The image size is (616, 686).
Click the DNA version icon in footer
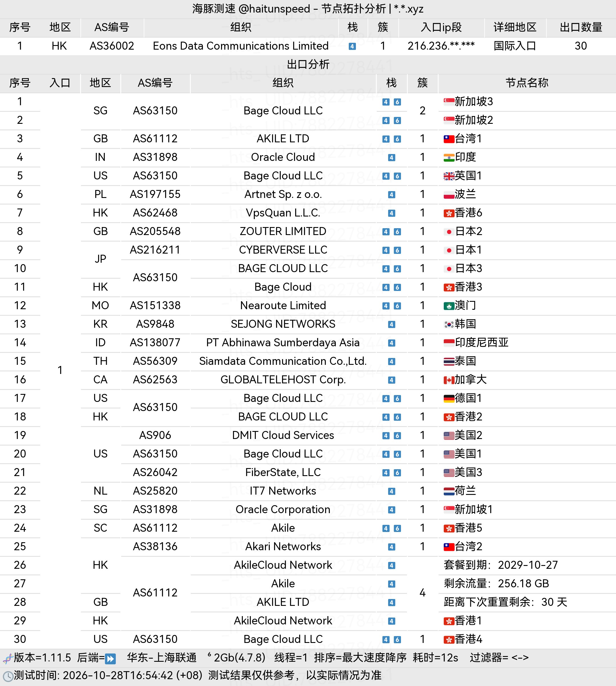[7, 658]
